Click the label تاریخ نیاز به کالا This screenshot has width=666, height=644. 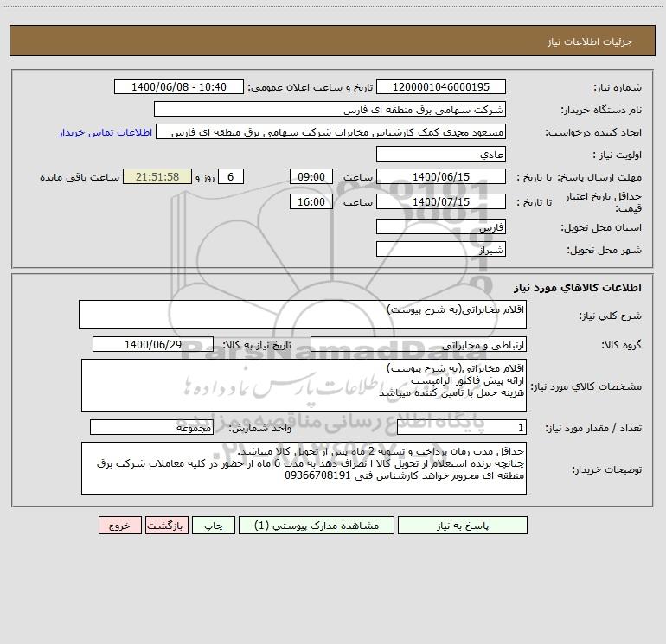pos(257,345)
